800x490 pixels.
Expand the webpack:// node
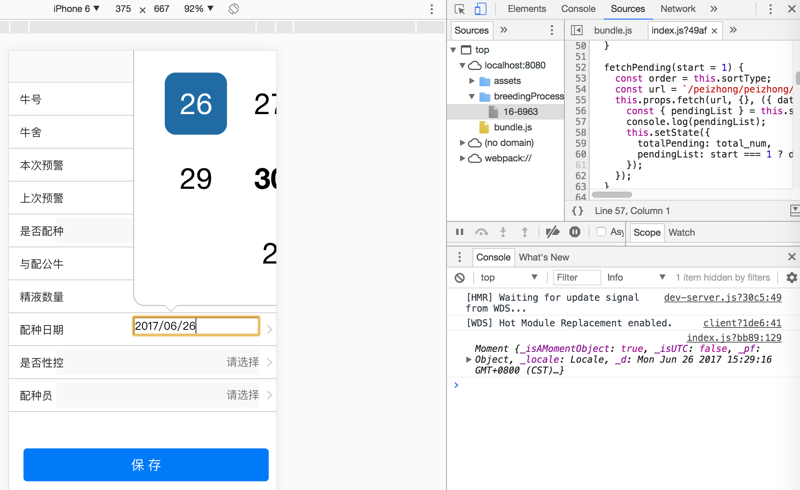tap(462, 158)
